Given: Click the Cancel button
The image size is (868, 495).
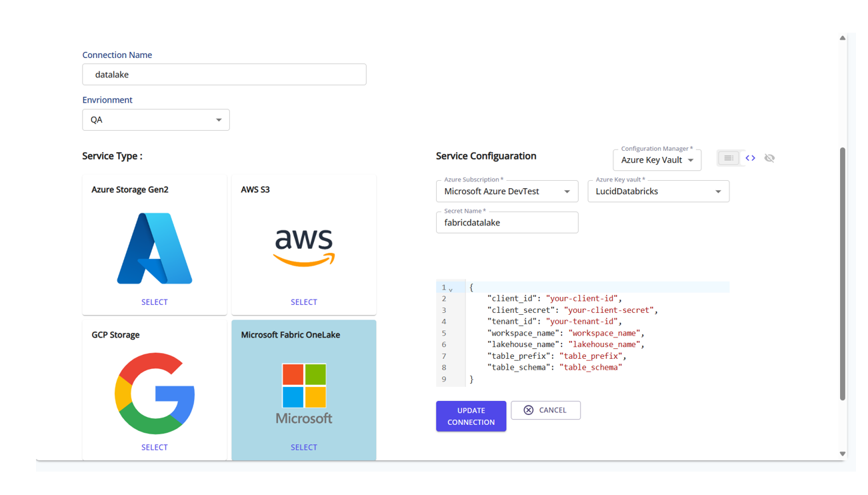Looking at the screenshot, I should coord(545,410).
